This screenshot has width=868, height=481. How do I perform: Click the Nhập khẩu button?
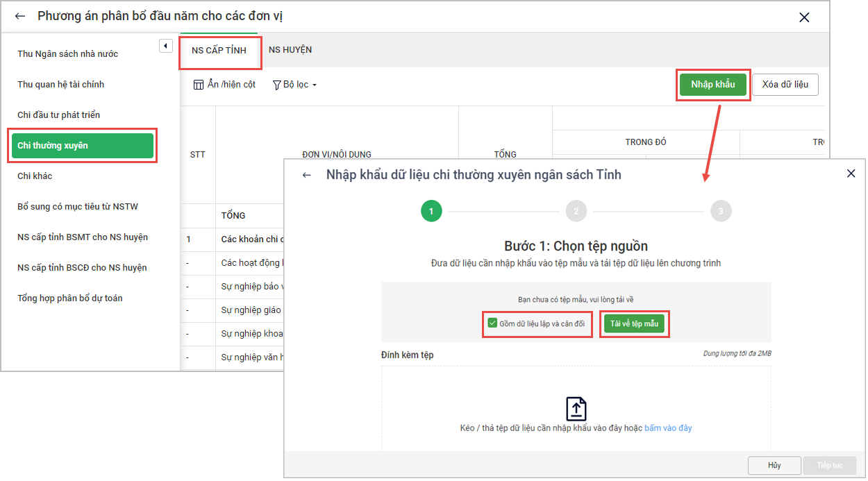point(712,85)
